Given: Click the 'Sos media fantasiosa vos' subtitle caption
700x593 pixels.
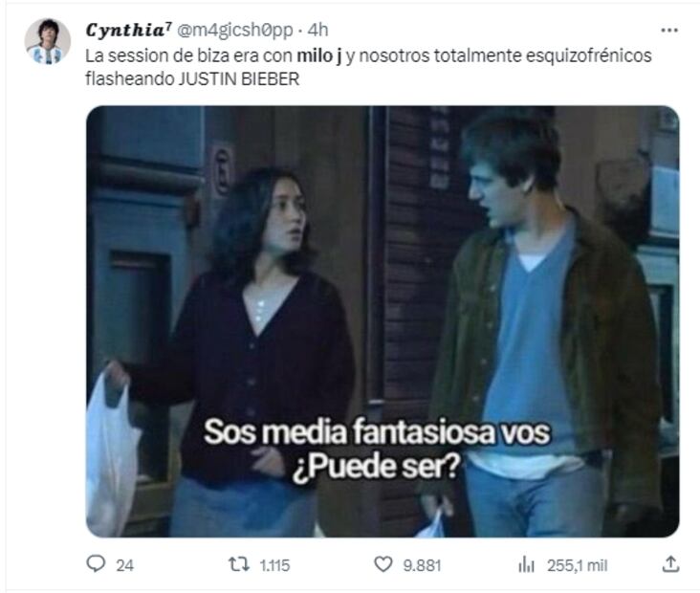Looking at the screenshot, I should pyautogui.click(x=377, y=432).
